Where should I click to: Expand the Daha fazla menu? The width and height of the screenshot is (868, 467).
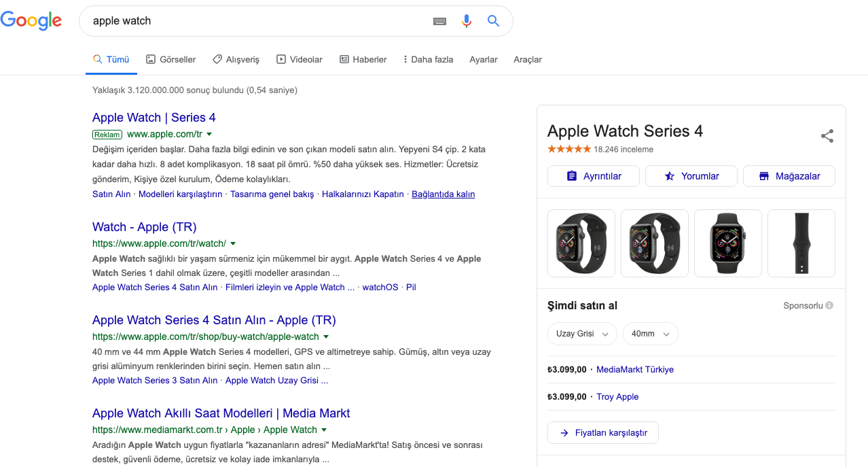tap(428, 59)
